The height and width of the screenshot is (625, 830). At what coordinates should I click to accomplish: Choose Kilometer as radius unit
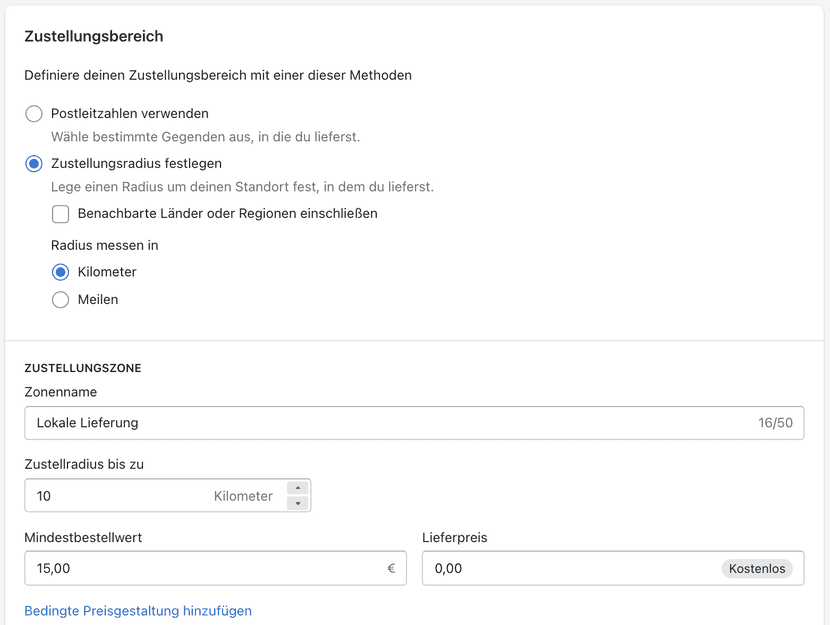tap(60, 272)
